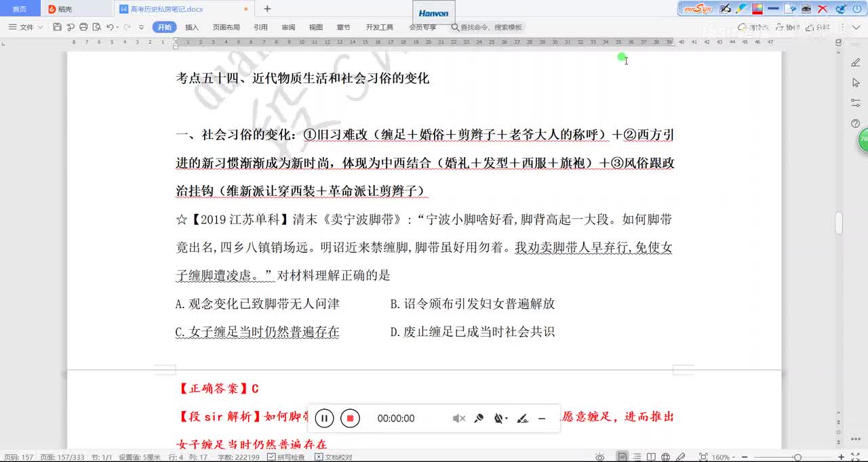Click the 协作 collaborate button

point(788,27)
